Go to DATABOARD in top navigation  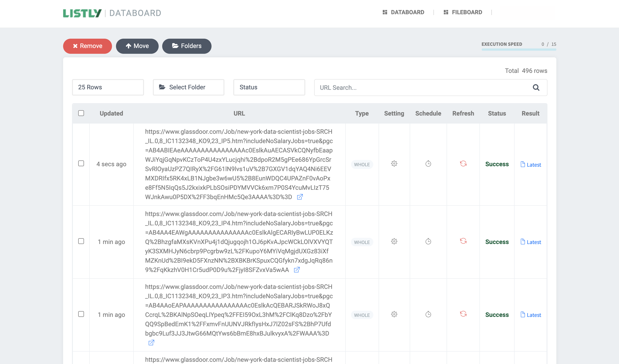tap(403, 12)
